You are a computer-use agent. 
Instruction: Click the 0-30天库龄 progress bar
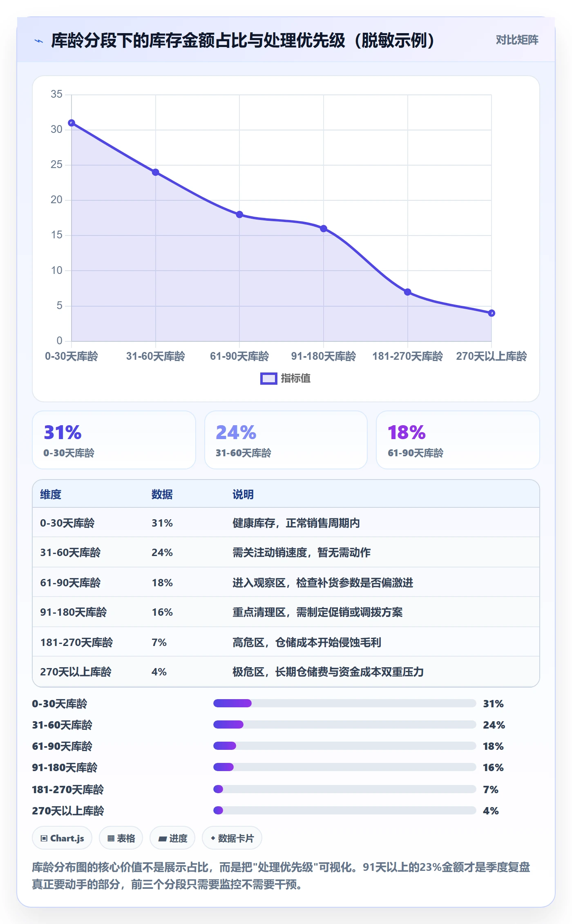345,703
